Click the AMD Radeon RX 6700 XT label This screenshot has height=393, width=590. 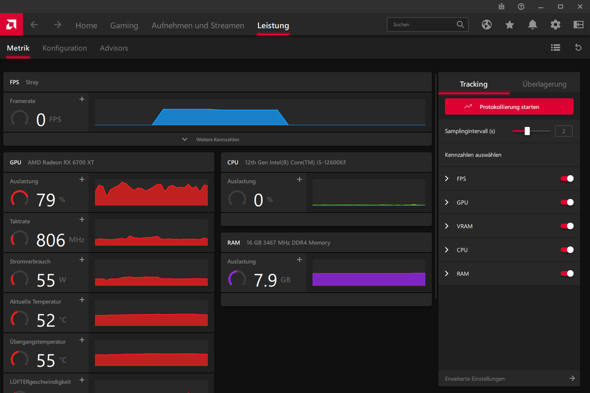(61, 162)
